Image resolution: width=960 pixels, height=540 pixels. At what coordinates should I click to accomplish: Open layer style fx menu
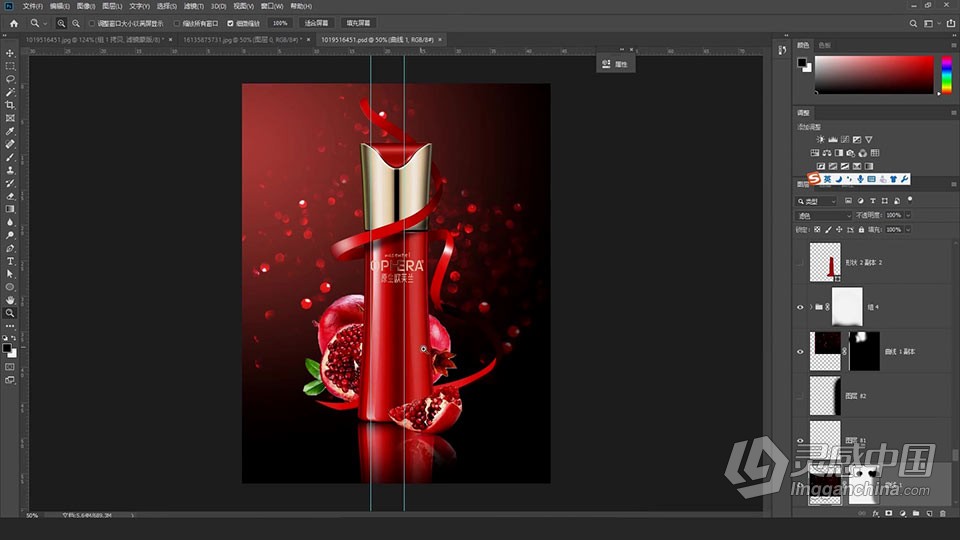[x=876, y=514]
